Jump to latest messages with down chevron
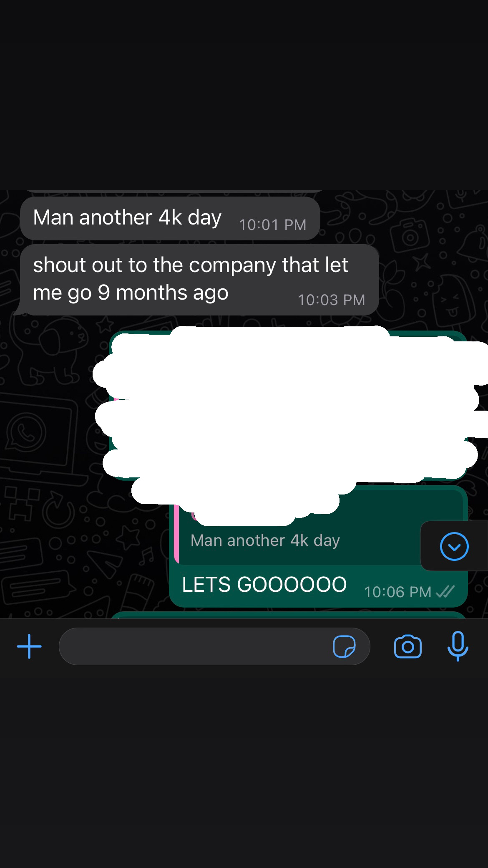488x868 pixels. 454,546
